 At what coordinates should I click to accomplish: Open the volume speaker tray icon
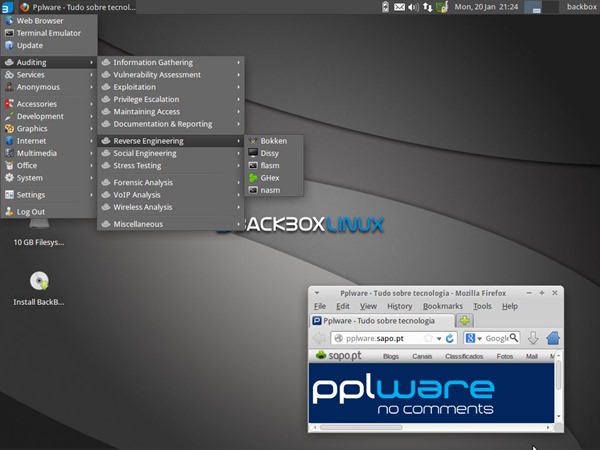pyautogui.click(x=413, y=7)
